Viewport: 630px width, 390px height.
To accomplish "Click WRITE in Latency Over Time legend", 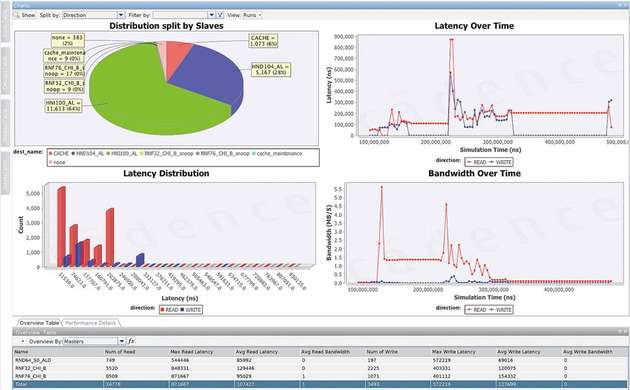I will coord(500,162).
